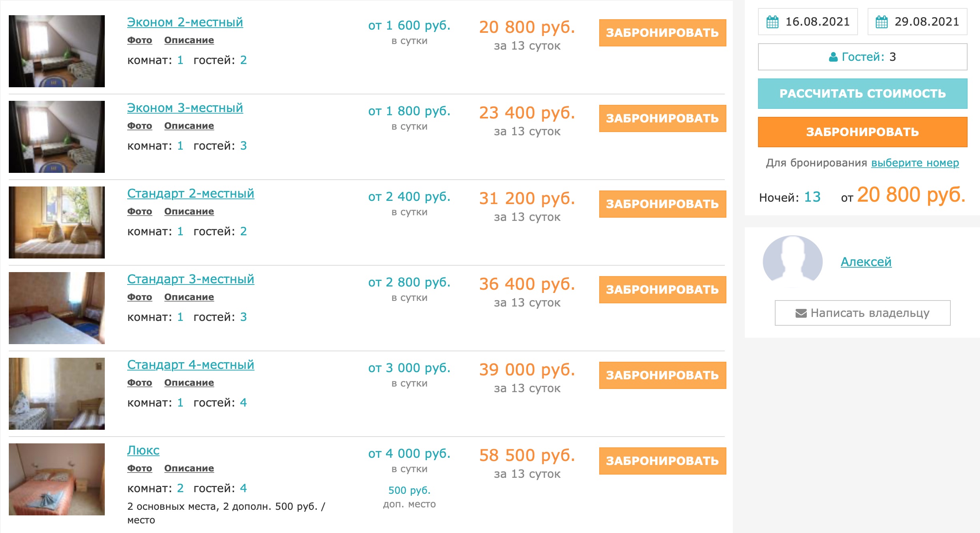Image resolution: width=980 pixels, height=533 pixels.
Task: Click the Эконом 3-местный room photo
Action: click(57, 136)
